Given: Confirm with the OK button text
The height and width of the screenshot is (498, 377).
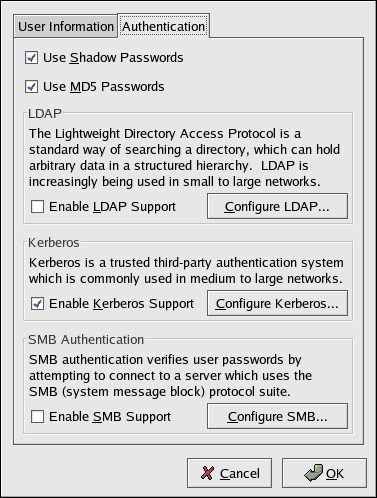Looking at the screenshot, I should pyautogui.click(x=335, y=473).
